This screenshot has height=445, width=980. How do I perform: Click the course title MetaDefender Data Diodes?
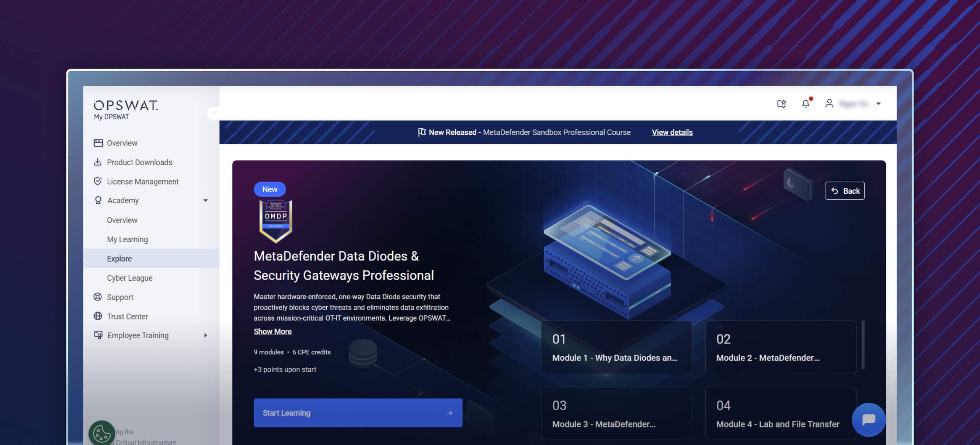343,265
